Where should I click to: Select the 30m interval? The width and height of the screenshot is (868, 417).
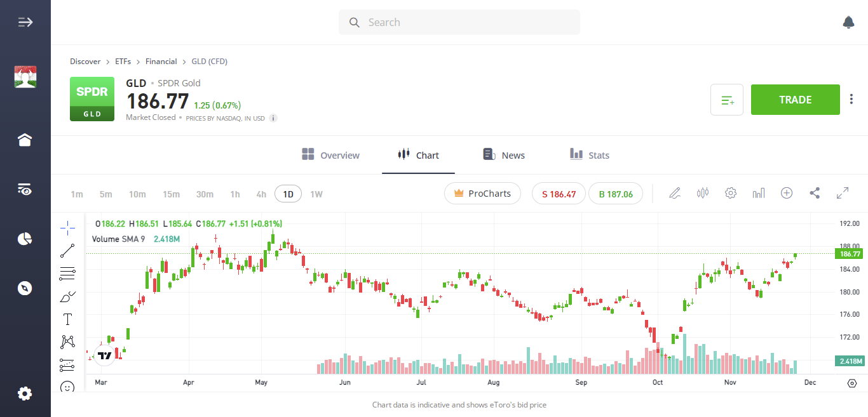pyautogui.click(x=205, y=194)
